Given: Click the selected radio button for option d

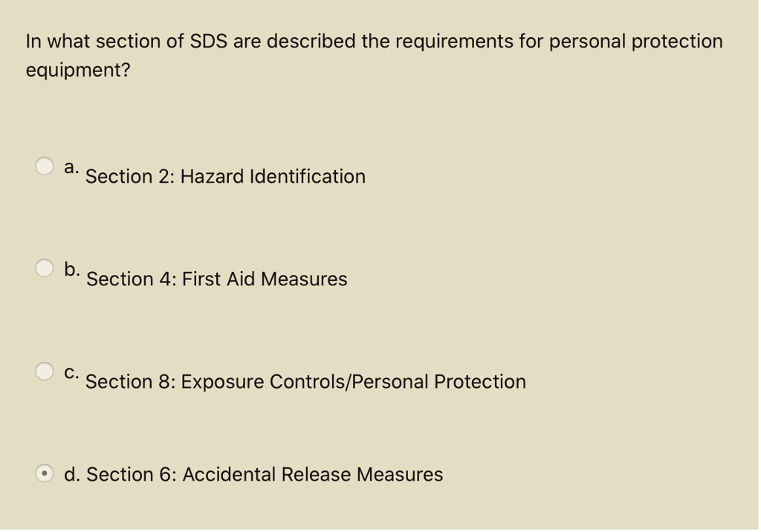Looking at the screenshot, I should click(x=45, y=473).
